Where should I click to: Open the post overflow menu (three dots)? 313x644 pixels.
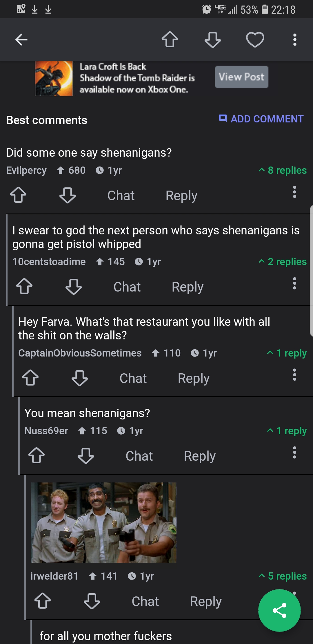click(295, 39)
